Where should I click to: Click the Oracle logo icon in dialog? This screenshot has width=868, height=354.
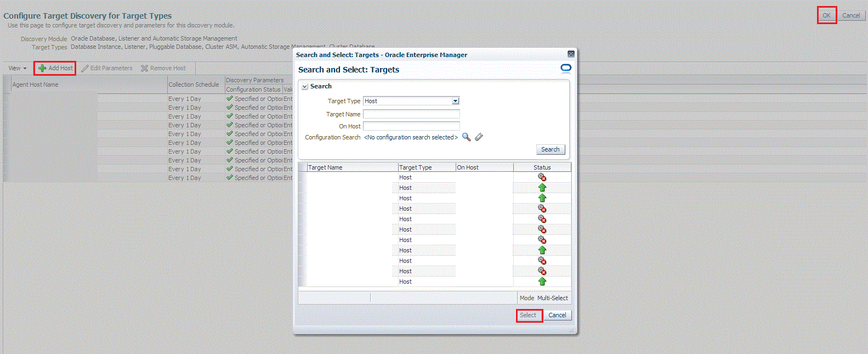pos(566,69)
